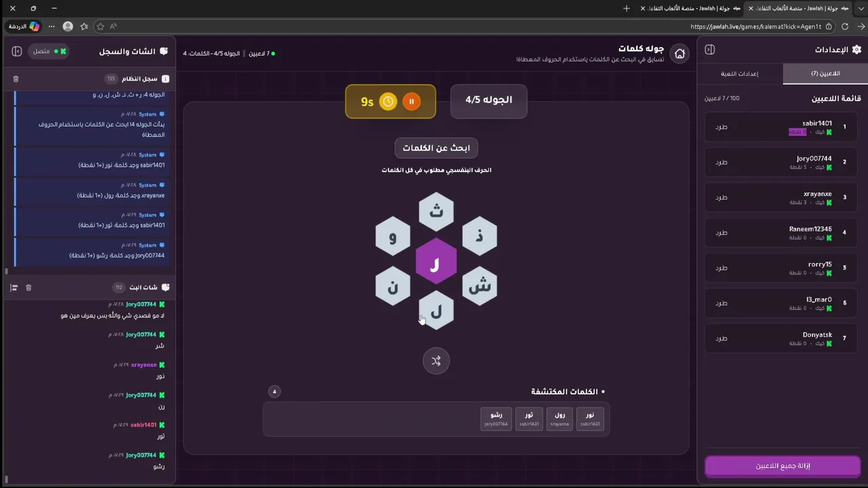Click the rightmost discovered word نور chip
Image resolution: width=868 pixels, height=488 pixels.
coord(590,419)
